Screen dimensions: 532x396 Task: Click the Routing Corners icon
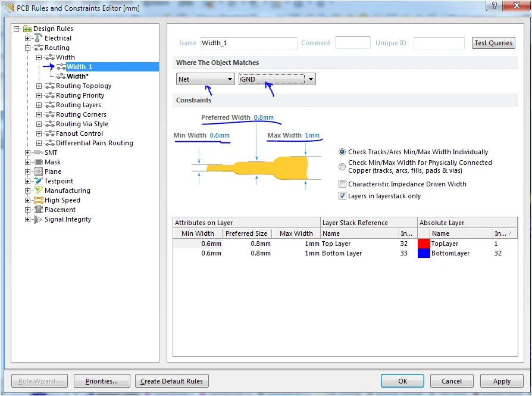click(50, 114)
